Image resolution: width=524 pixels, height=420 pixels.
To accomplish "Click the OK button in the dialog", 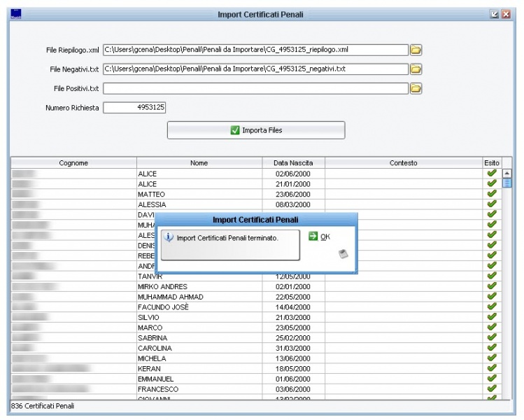I will coord(319,237).
